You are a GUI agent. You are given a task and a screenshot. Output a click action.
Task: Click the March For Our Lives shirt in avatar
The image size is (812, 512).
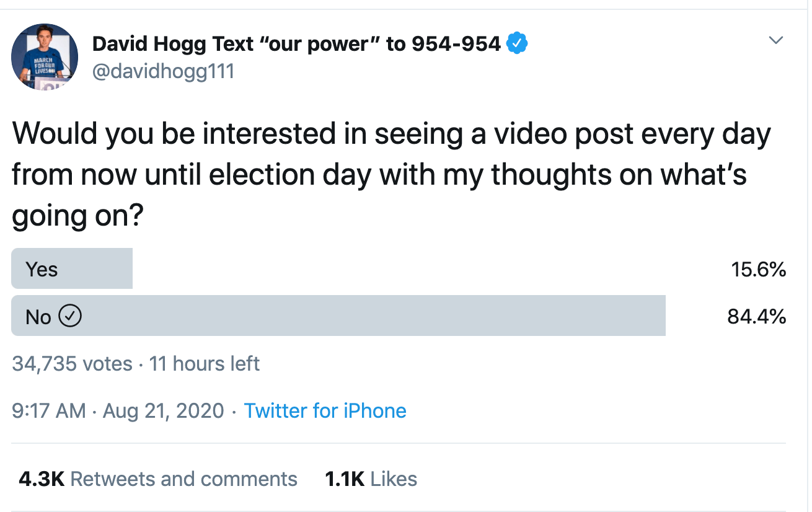[42, 66]
